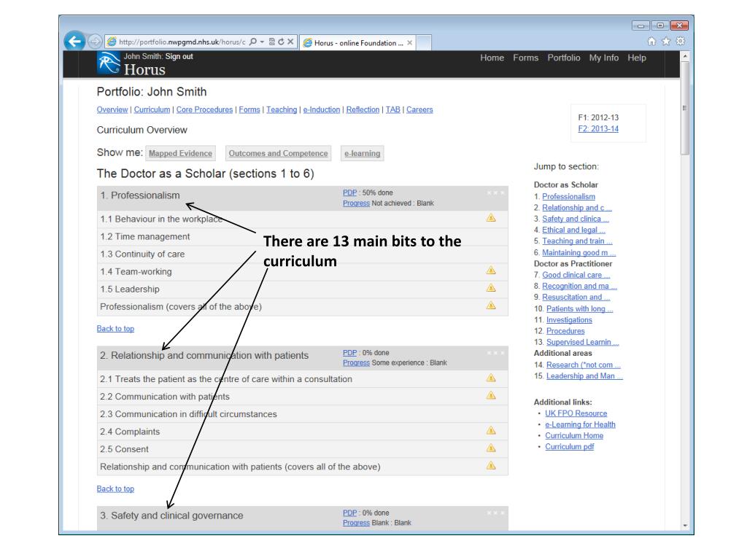Click the browser back arrow button
The image size is (747, 560).
[75, 42]
